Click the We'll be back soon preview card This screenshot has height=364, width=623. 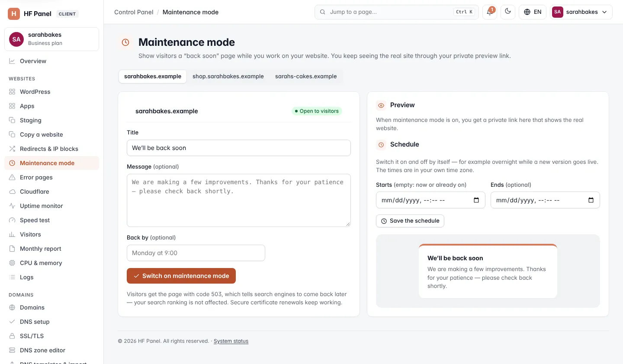coord(488,271)
